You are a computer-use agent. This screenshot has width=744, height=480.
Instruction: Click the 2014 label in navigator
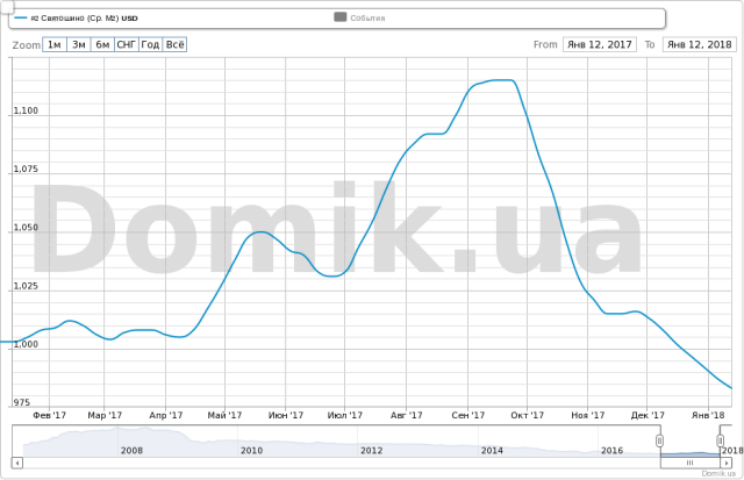point(492,450)
